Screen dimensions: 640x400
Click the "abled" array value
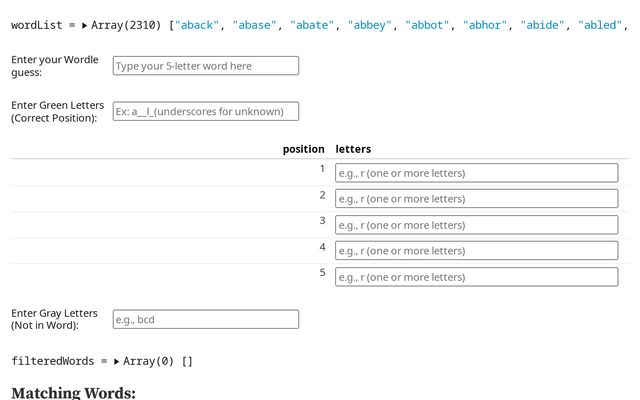coord(600,25)
